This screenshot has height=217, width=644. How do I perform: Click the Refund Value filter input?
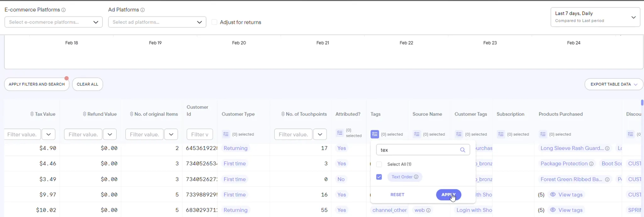[x=83, y=134]
